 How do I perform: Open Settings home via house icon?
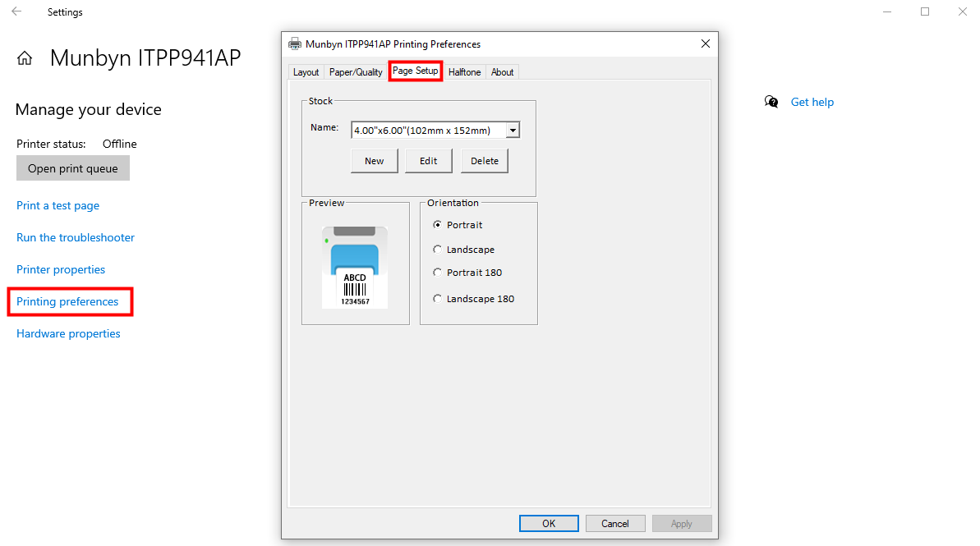[x=25, y=59]
